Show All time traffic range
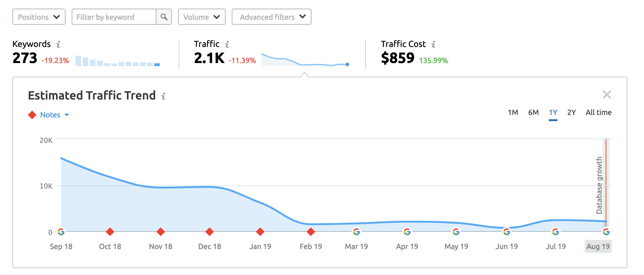644x275 pixels. [x=599, y=112]
